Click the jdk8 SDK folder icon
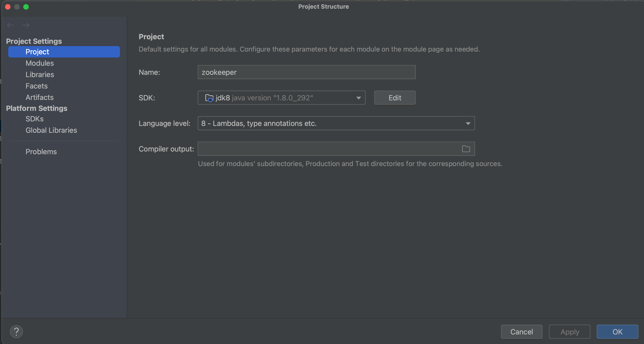The height and width of the screenshot is (344, 644). click(209, 98)
